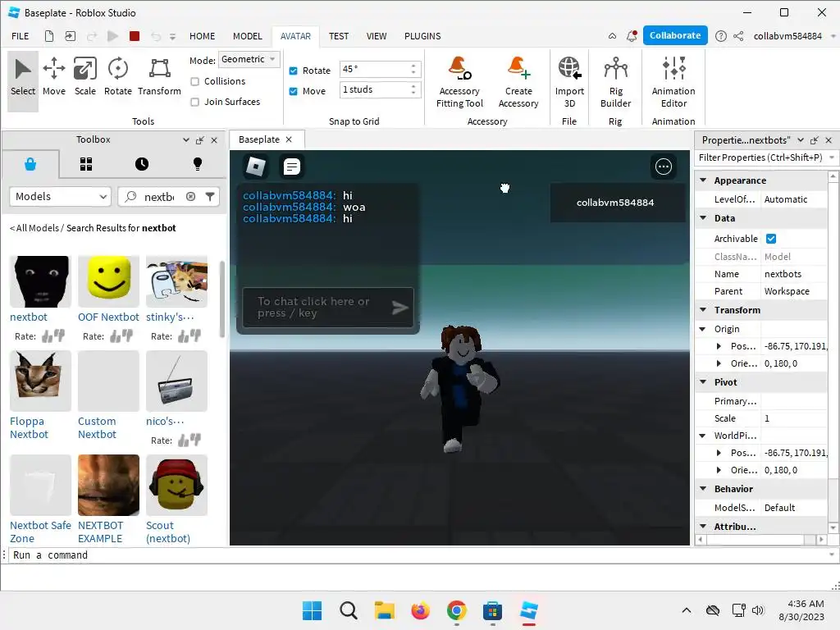Increase the Rotate snap degrees stepper

(x=413, y=66)
